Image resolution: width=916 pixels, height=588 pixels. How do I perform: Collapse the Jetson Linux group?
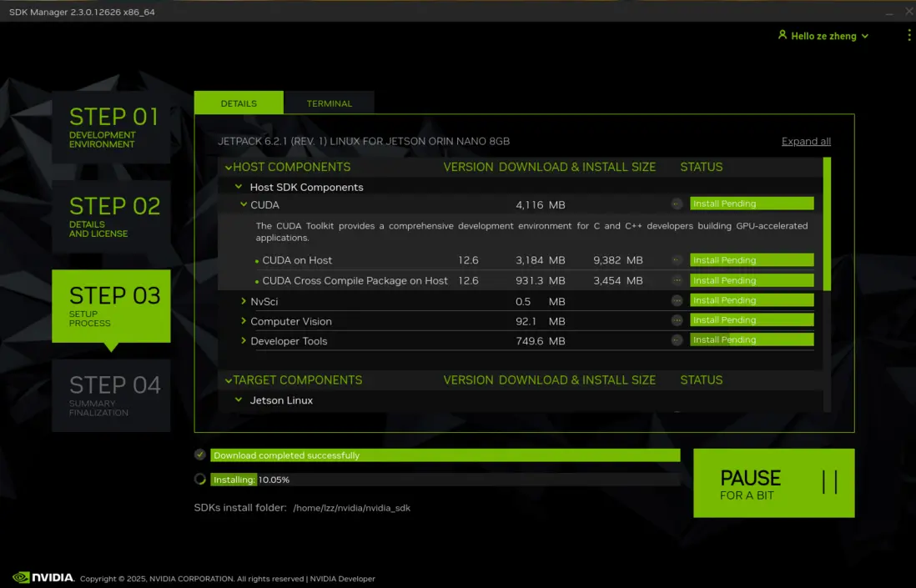tap(239, 400)
